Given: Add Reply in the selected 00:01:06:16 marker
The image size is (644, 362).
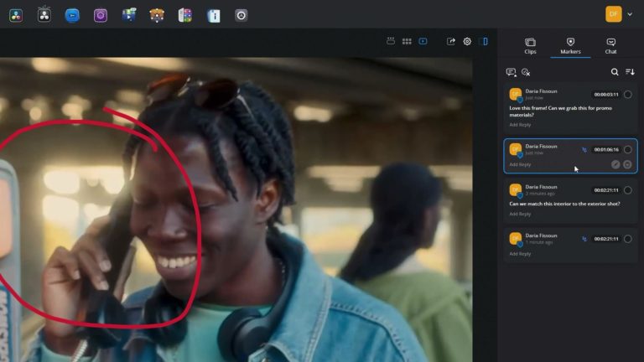Looking at the screenshot, I should (520, 164).
